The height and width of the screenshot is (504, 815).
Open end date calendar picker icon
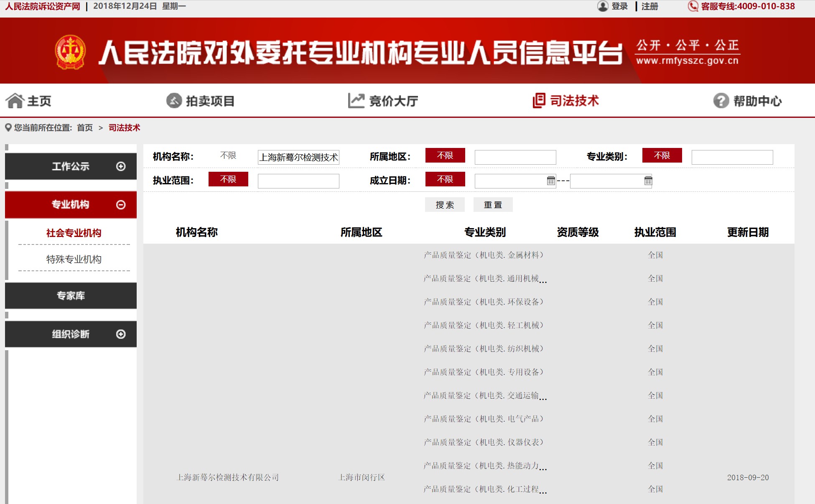648,181
